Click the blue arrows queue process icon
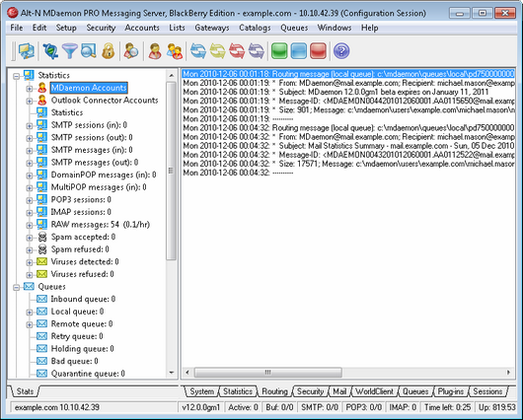Image resolution: width=523 pixels, height=420 pixels. pos(198,51)
